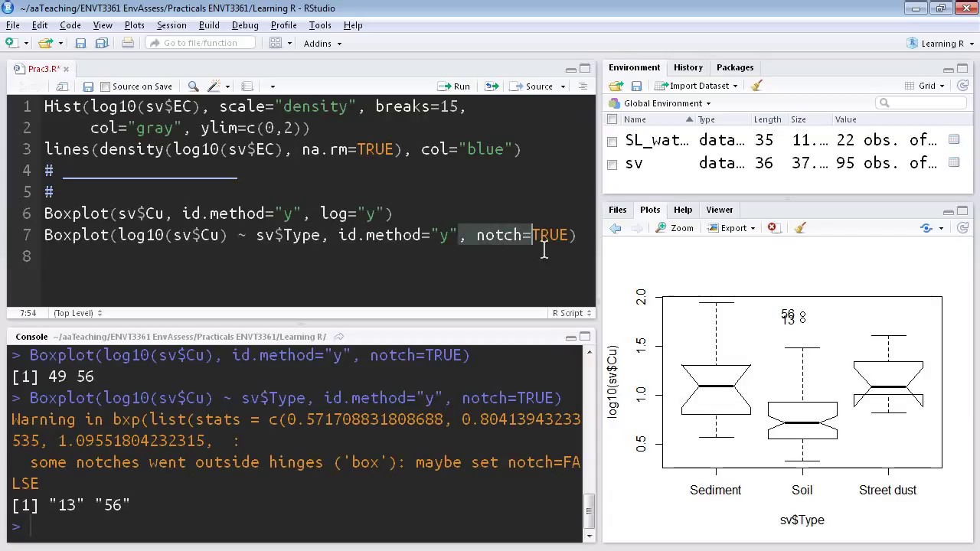The height and width of the screenshot is (551, 980).
Task: Toggle Source on Save checkbox
Action: click(106, 86)
